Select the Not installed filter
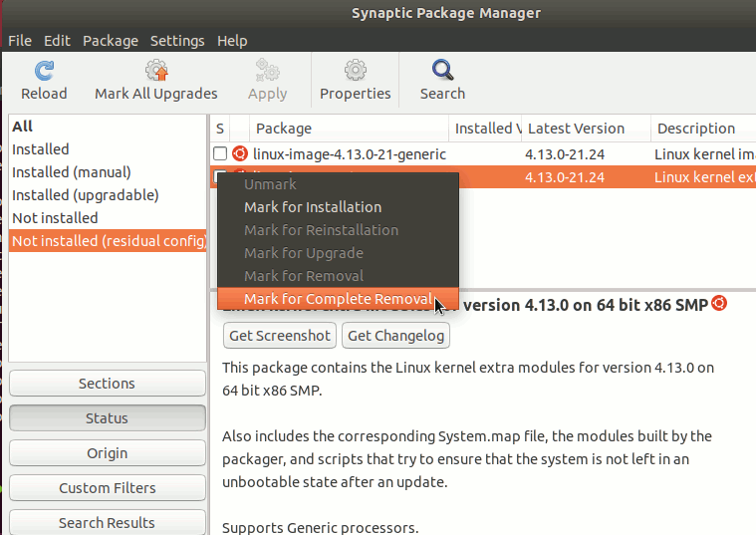Screen dimensions: 756x535 click(x=108, y=218)
